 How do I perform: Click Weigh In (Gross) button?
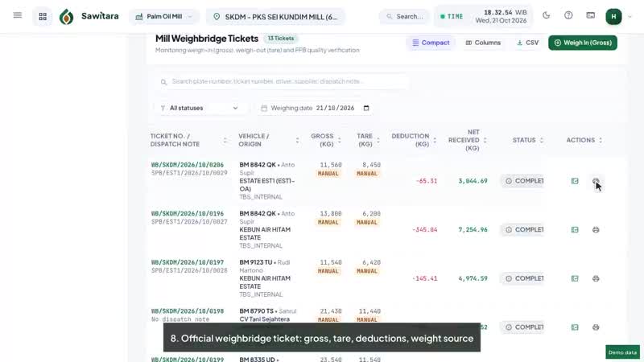pyautogui.click(x=582, y=43)
